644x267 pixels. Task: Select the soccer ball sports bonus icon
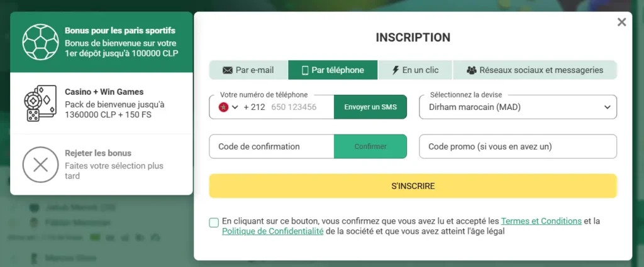(x=40, y=42)
